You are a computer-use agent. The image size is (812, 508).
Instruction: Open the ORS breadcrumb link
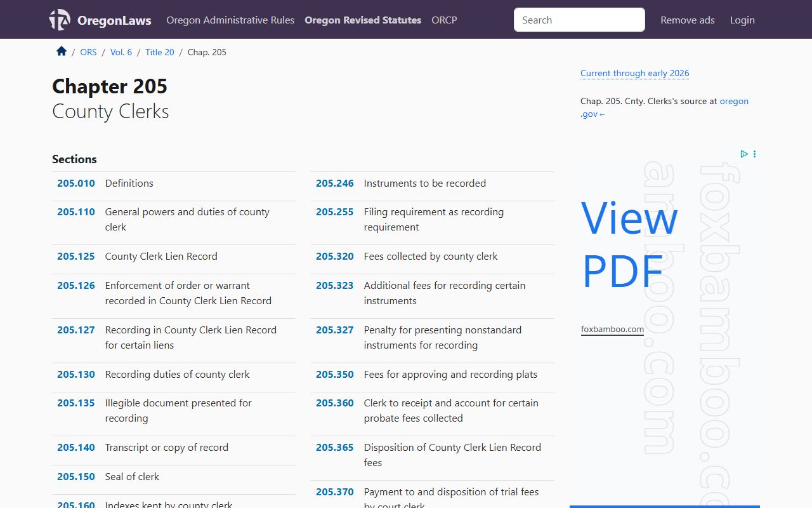pos(88,52)
